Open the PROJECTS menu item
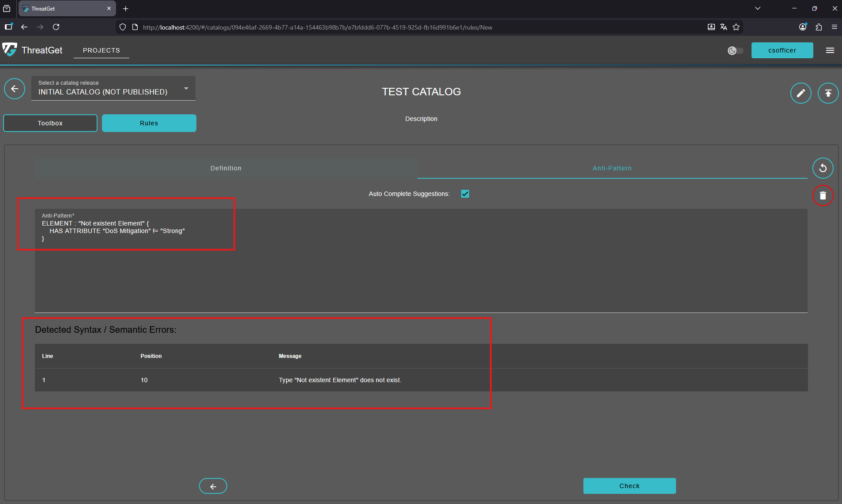 click(101, 50)
